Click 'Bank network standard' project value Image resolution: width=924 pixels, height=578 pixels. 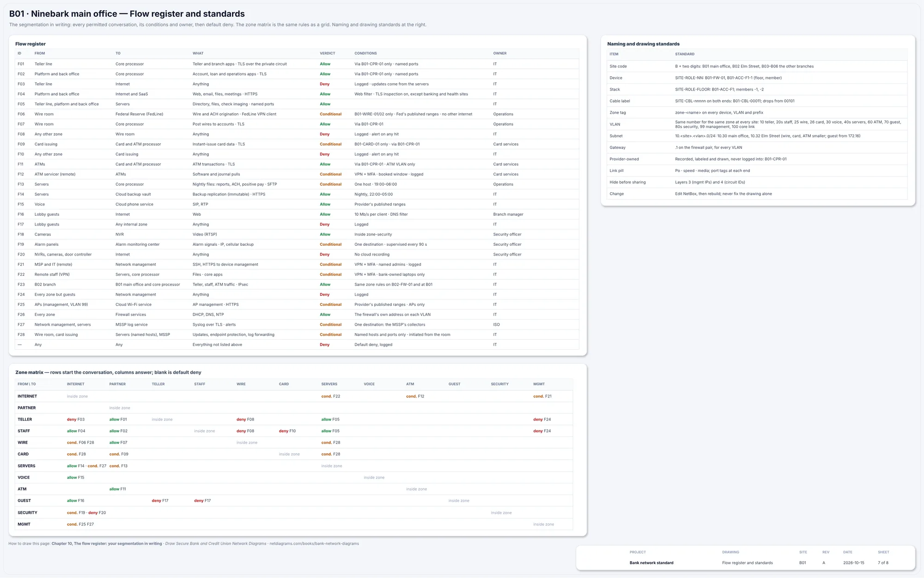pyautogui.click(x=651, y=563)
